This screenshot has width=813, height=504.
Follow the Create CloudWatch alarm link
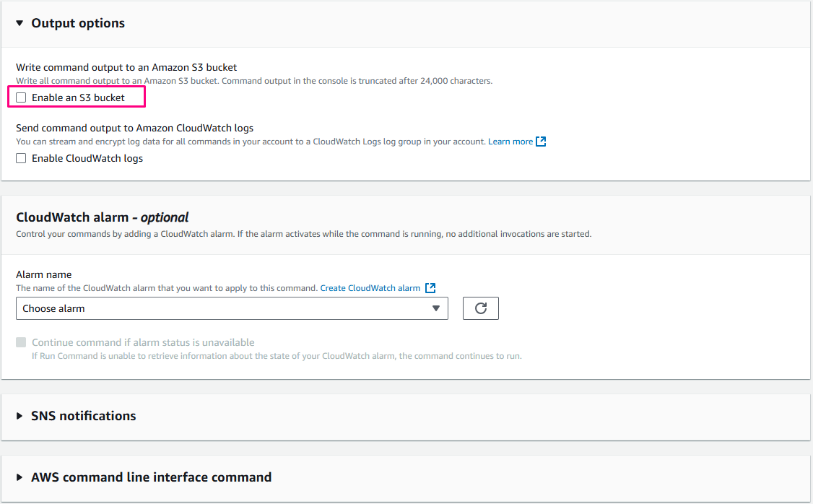point(370,288)
